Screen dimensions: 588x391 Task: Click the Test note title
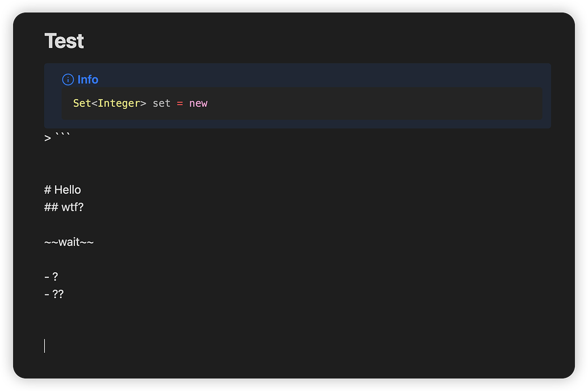64,41
